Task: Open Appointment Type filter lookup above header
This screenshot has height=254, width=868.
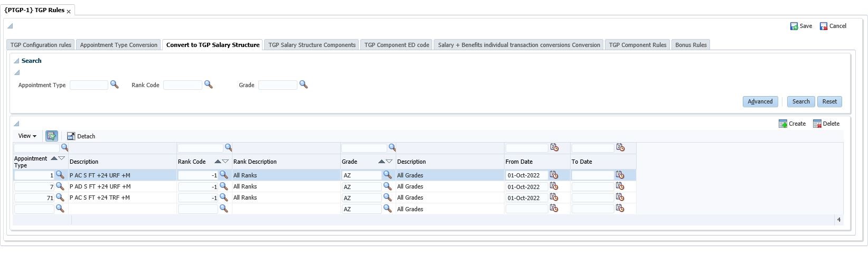Action: [x=64, y=148]
